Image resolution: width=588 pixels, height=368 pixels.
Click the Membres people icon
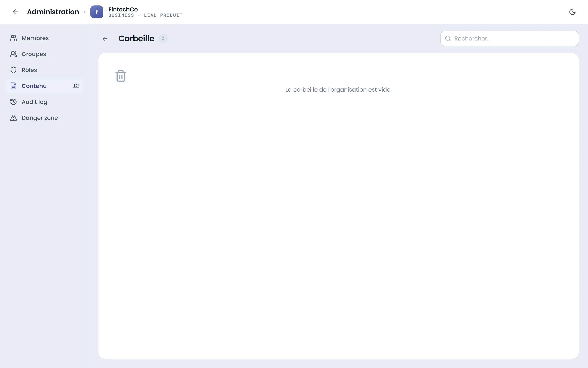(x=14, y=38)
